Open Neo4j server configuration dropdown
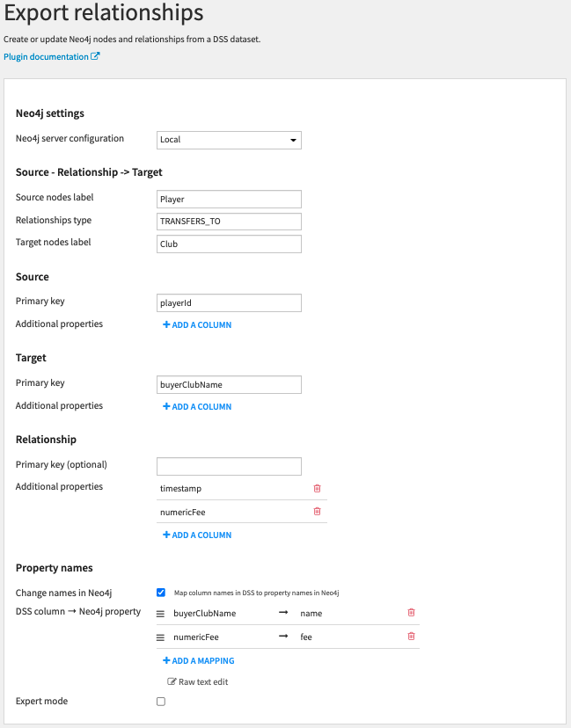571x728 pixels. point(229,140)
